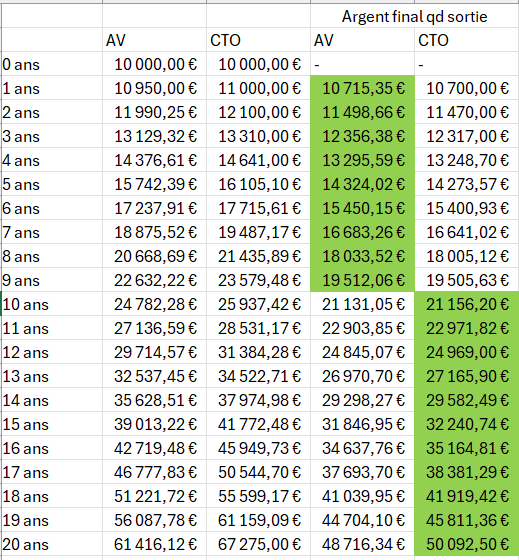Screen dimensions: 519x560
Task: Click green cell 19 512,06 €
Action: pyautogui.click(x=363, y=280)
